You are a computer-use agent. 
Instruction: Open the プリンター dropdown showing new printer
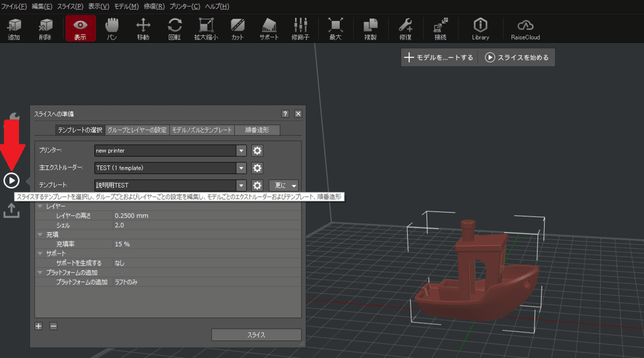[170, 151]
